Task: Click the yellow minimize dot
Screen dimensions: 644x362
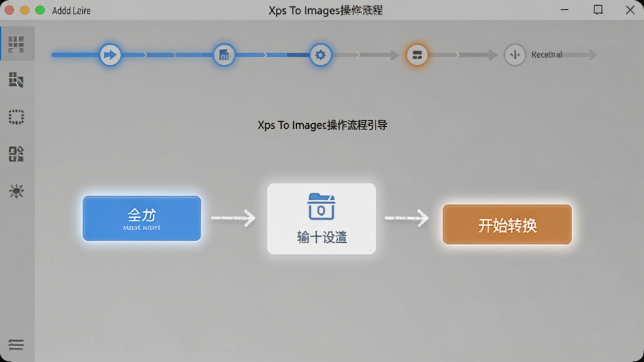Action: tap(25, 10)
